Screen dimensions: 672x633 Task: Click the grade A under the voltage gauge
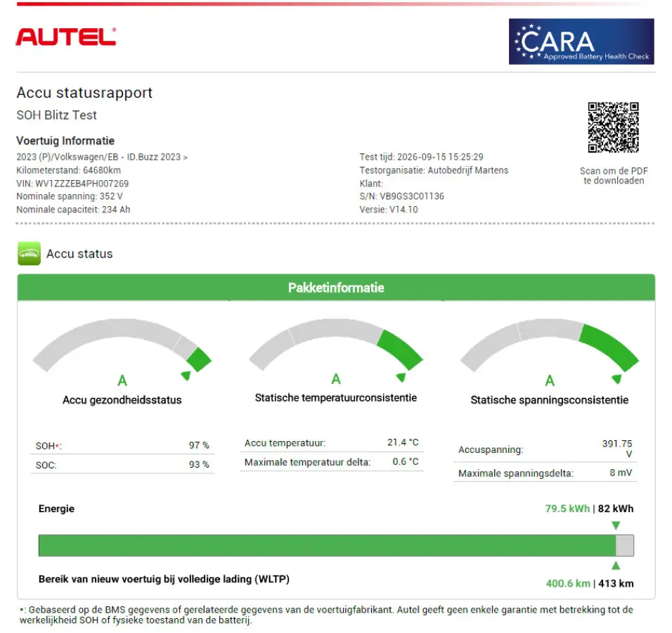[550, 381]
